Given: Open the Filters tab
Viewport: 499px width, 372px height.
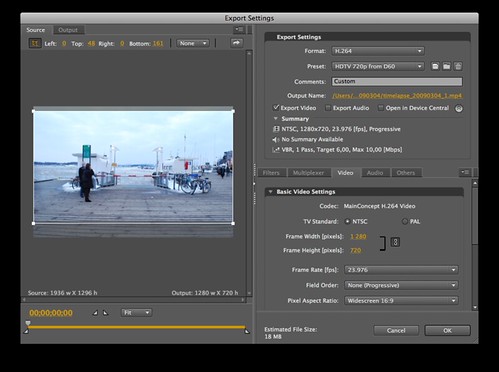Looking at the screenshot, I should tap(271, 173).
